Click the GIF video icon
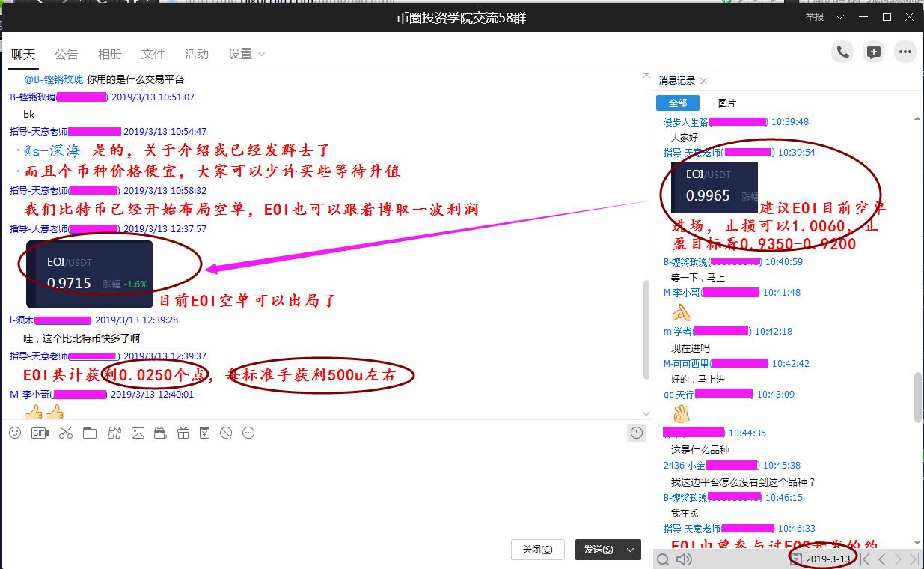Viewport: 924px width, 569px height. [x=40, y=433]
